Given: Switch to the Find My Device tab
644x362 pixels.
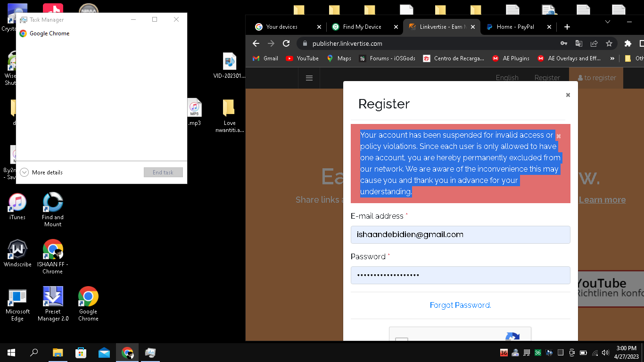Looking at the screenshot, I should pyautogui.click(x=363, y=27).
